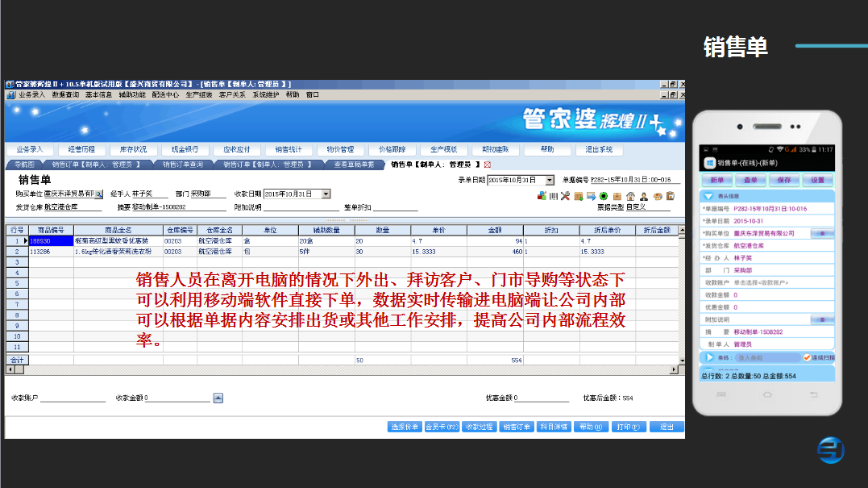Screen dimensions: 868x488
Task: Click the wrench and screwdriver tools icon
Action: pos(565,196)
